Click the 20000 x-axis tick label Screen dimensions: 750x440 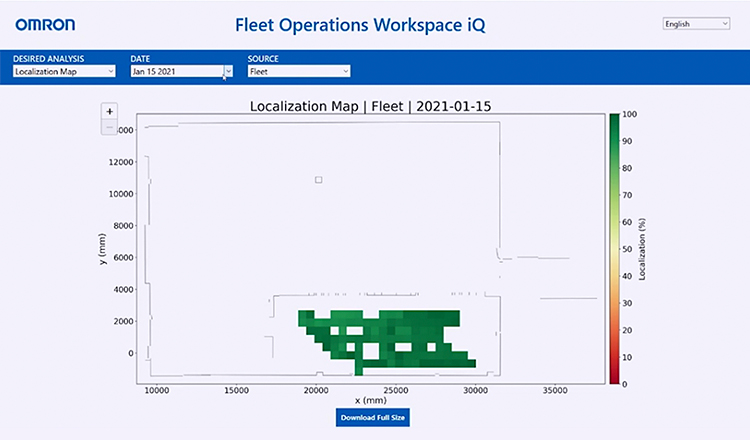point(316,390)
